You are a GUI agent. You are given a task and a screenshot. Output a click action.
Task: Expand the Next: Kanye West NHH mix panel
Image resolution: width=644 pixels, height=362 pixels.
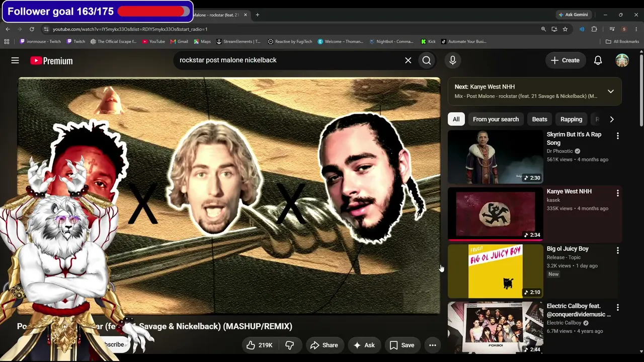[611, 92]
